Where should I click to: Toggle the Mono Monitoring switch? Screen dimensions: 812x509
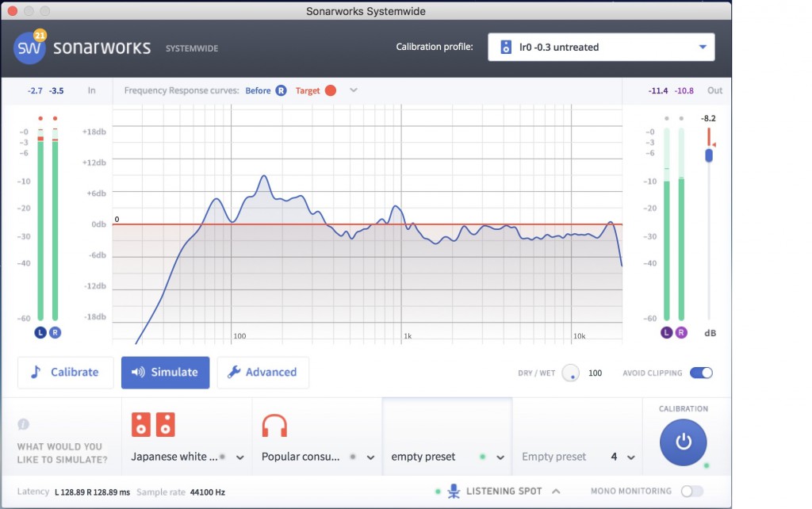pyautogui.click(x=691, y=491)
